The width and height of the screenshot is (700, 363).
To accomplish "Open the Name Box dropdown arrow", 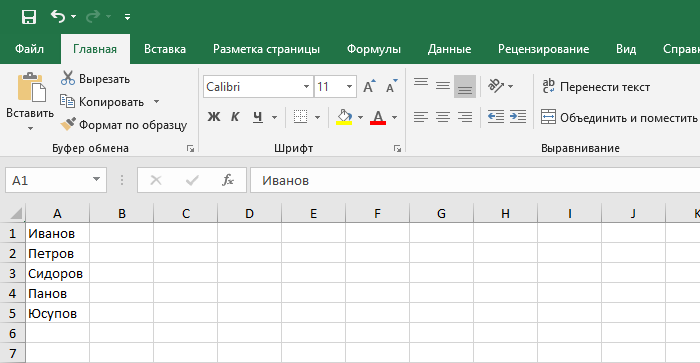I will click(96, 179).
